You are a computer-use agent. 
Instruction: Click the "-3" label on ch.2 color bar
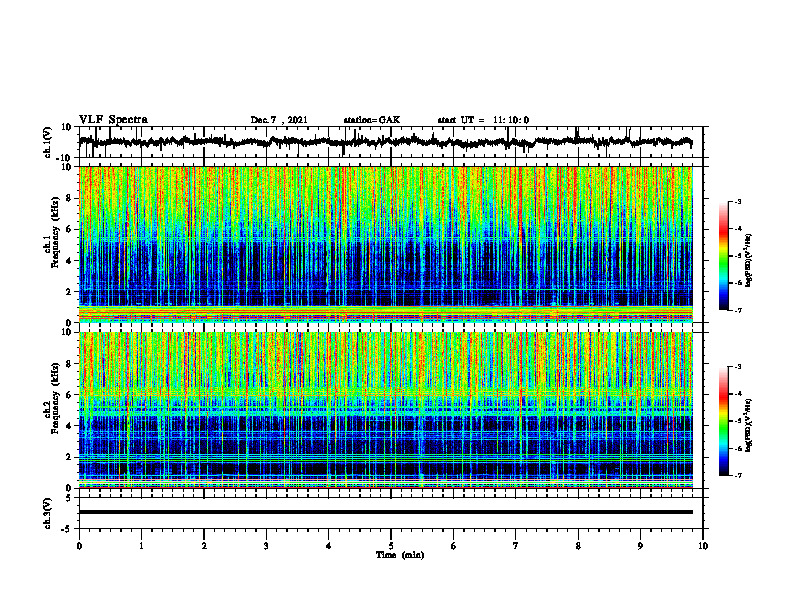(x=737, y=367)
